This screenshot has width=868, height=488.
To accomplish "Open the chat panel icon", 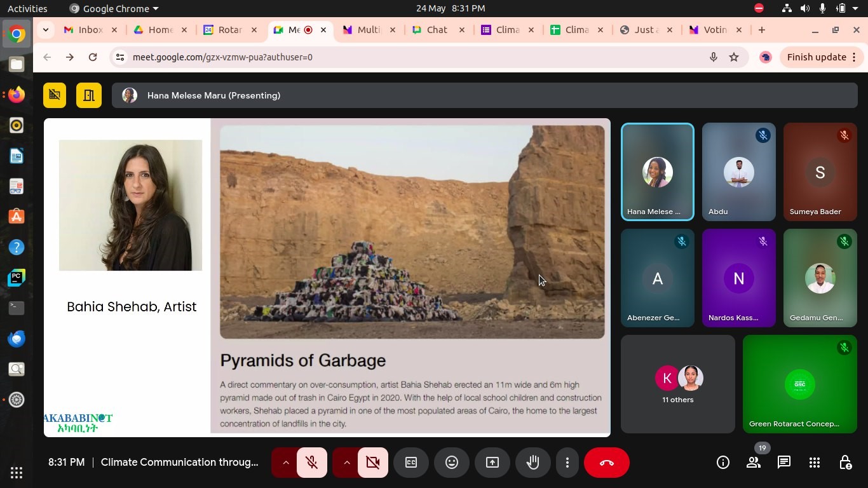I will [x=784, y=463].
